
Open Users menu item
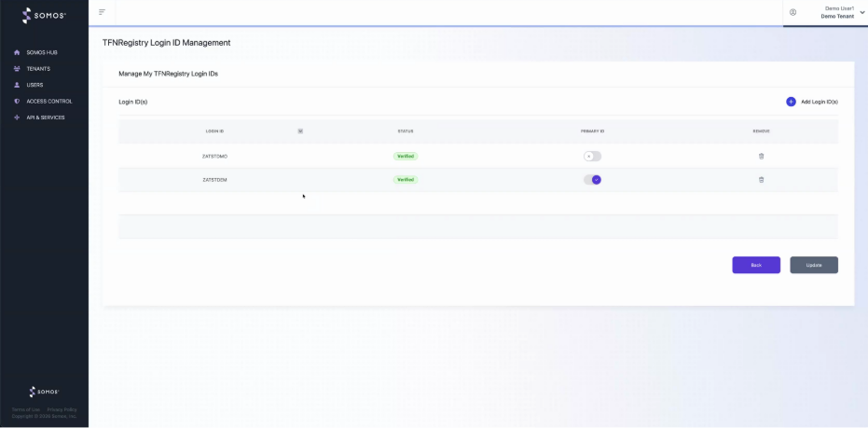(x=34, y=85)
